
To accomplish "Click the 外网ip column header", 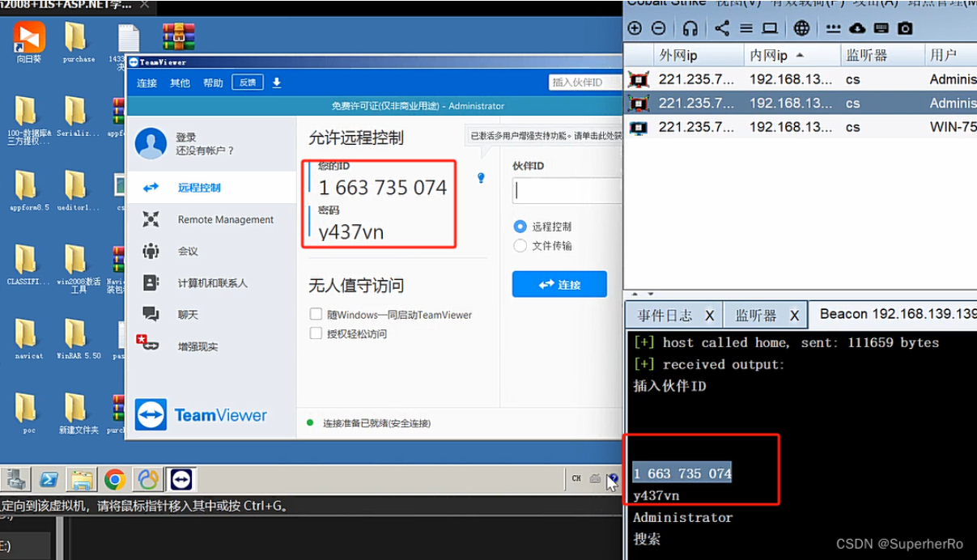I will click(x=699, y=55).
